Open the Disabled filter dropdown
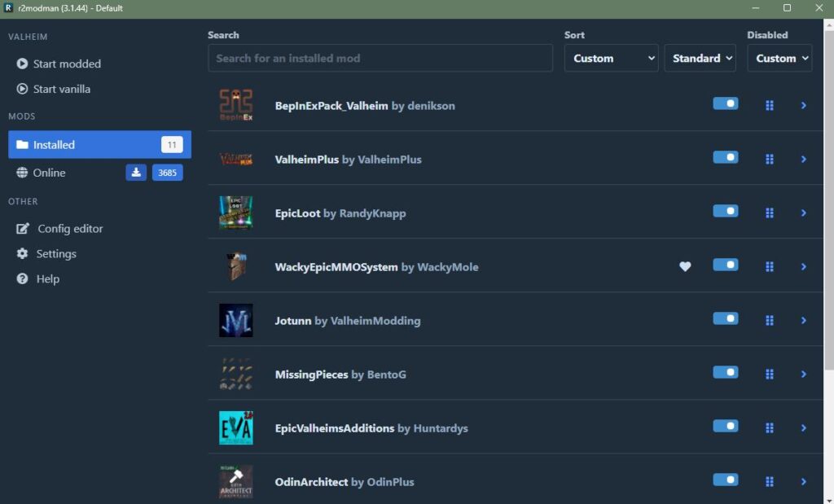 [779, 59]
